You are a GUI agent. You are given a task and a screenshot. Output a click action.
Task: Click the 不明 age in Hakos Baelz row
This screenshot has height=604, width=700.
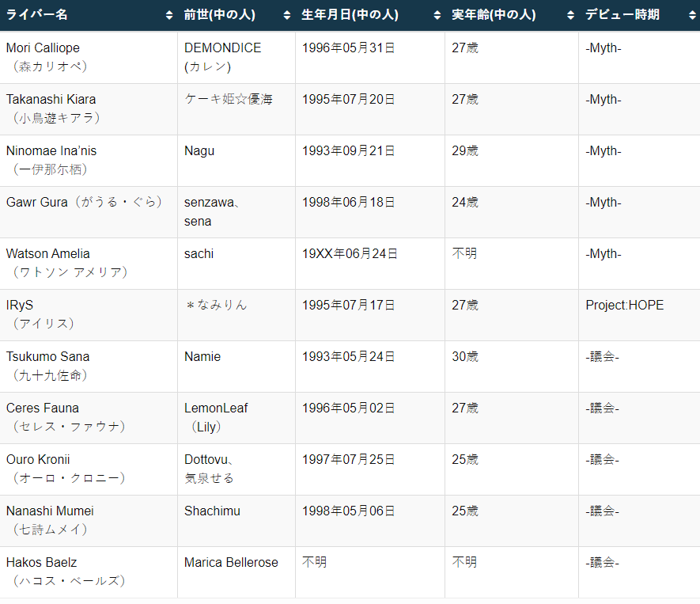pyautogui.click(x=464, y=562)
